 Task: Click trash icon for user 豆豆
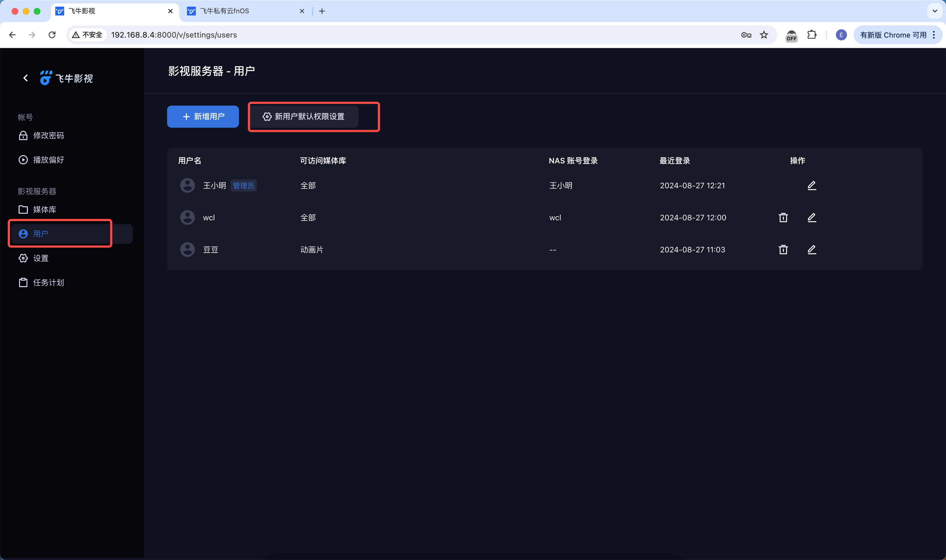click(783, 249)
